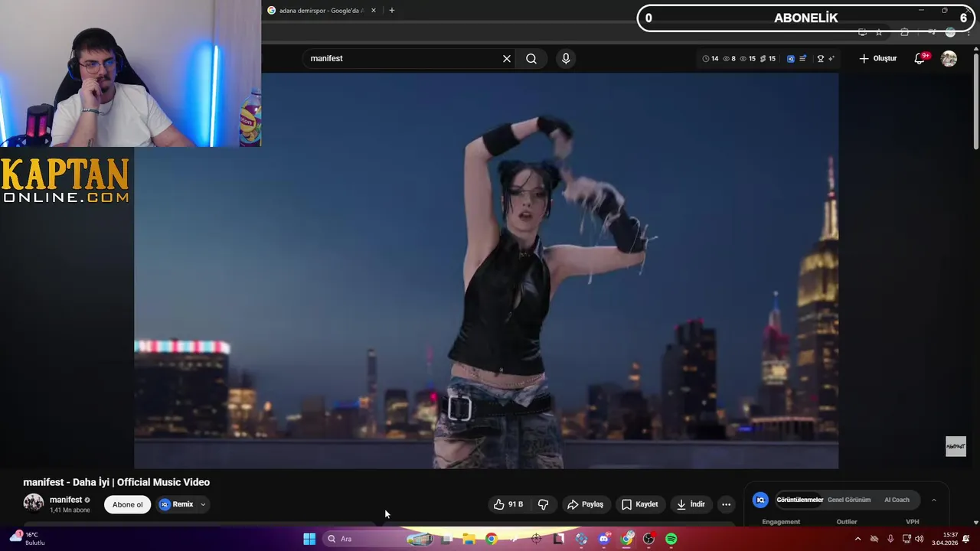Open Spotify from the taskbar

click(671, 539)
